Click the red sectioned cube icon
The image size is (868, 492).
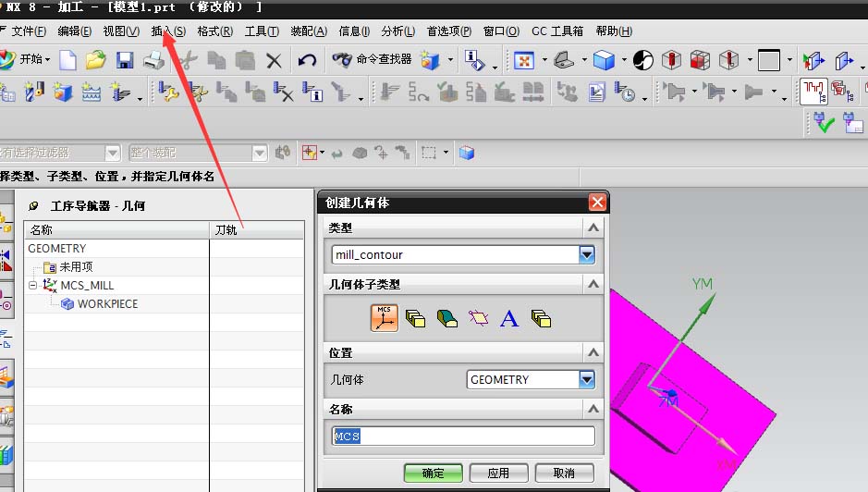pyautogui.click(x=700, y=60)
